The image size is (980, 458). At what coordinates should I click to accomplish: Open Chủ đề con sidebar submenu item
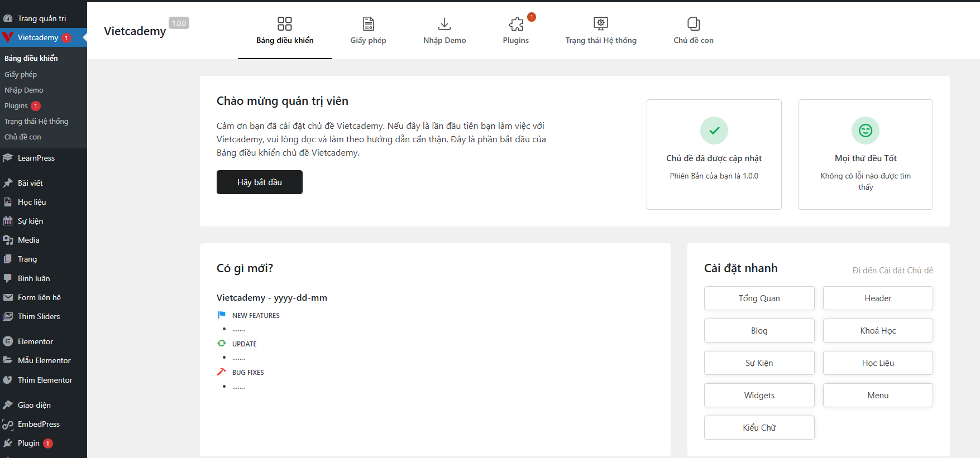(23, 137)
